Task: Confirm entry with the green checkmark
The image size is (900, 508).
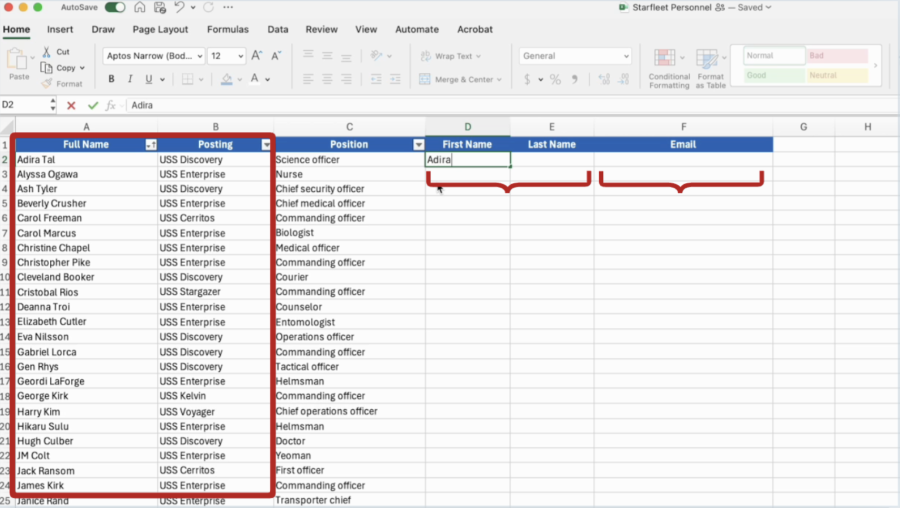Action: [x=92, y=105]
